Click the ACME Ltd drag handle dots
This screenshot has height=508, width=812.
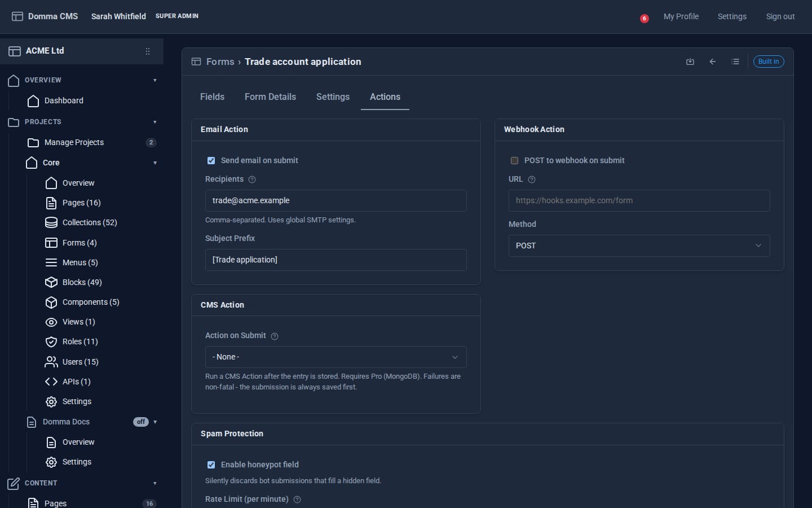click(x=148, y=51)
